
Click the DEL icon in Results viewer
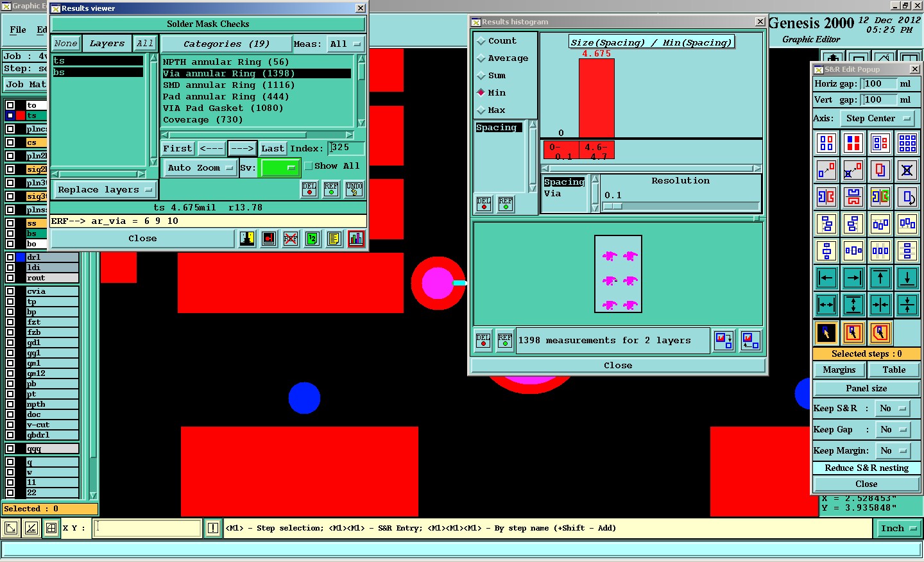[x=309, y=189]
